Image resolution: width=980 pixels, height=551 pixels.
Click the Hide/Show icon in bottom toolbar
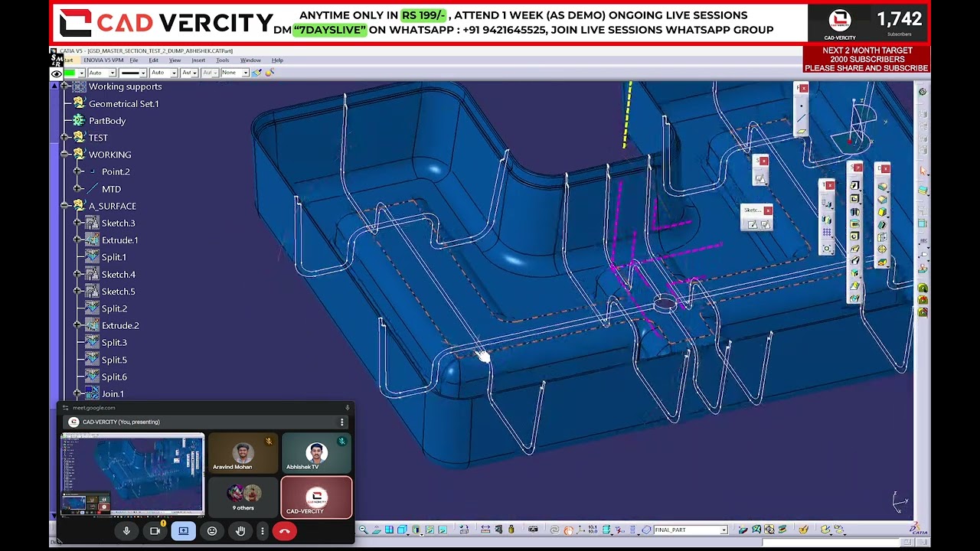pos(430,530)
